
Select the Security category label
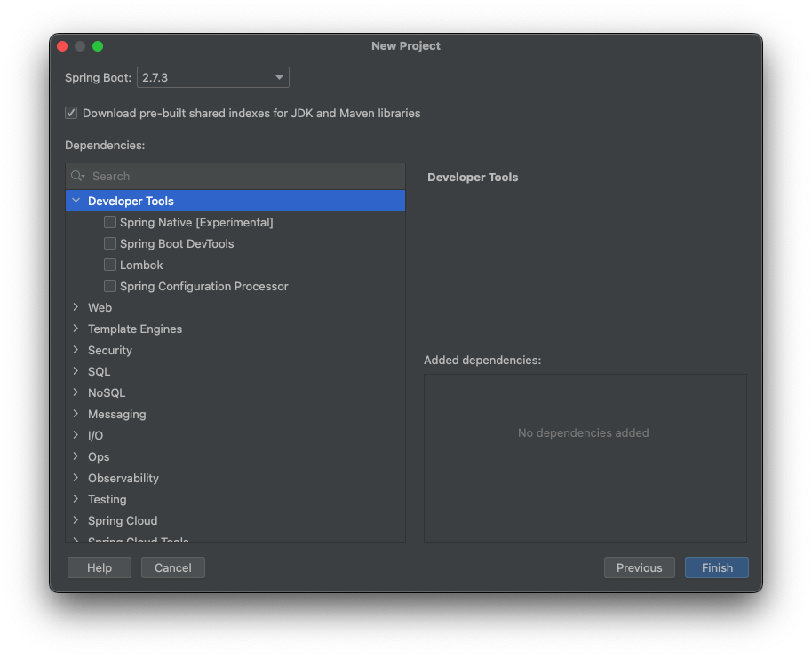click(110, 351)
